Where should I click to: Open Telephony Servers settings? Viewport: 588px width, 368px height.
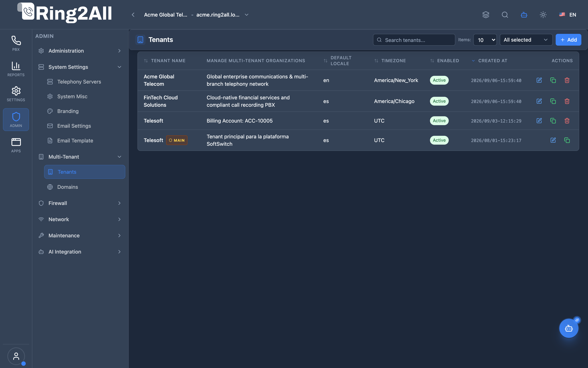point(85,82)
